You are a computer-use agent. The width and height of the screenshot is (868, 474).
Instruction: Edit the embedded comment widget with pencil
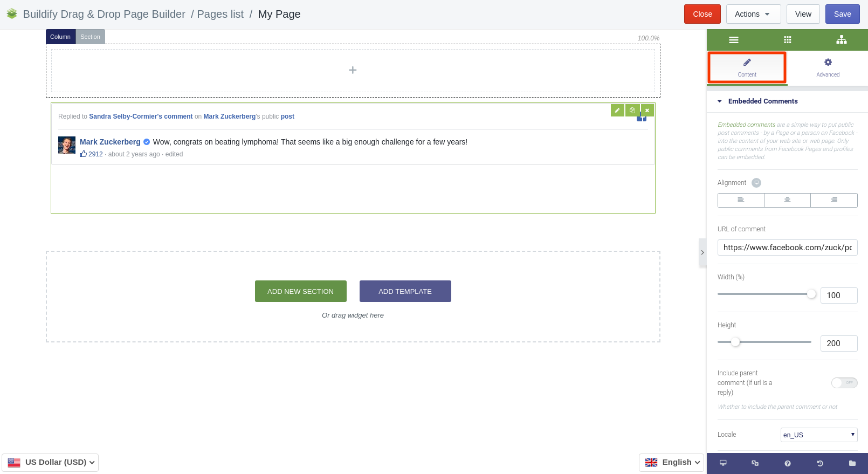(617, 110)
